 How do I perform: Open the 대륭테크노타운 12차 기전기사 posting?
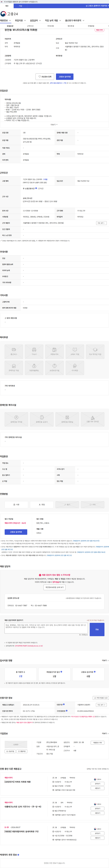pos(23,807)
